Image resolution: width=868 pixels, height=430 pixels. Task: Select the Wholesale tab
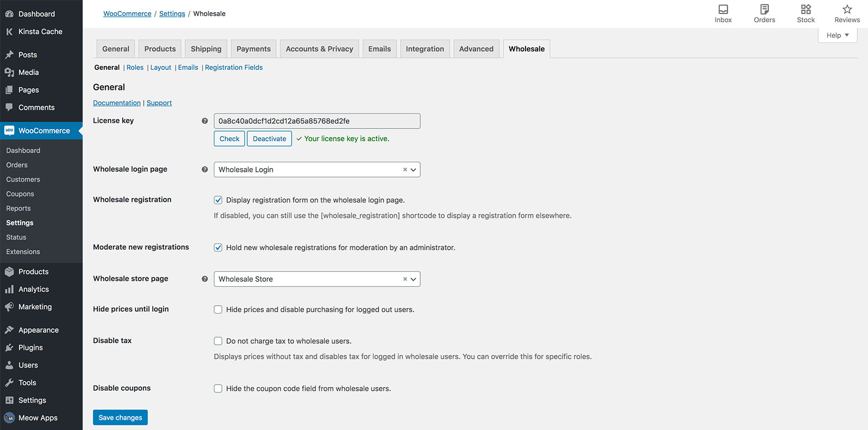click(527, 49)
